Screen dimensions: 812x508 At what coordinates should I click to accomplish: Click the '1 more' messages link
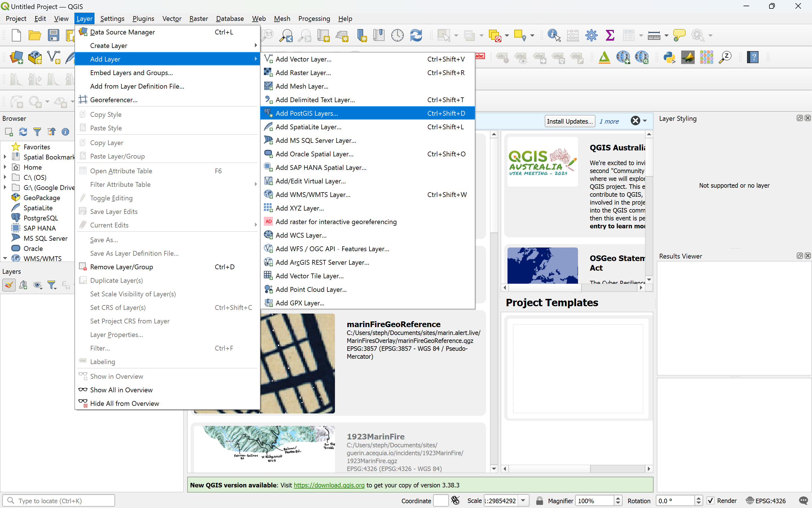pos(609,121)
